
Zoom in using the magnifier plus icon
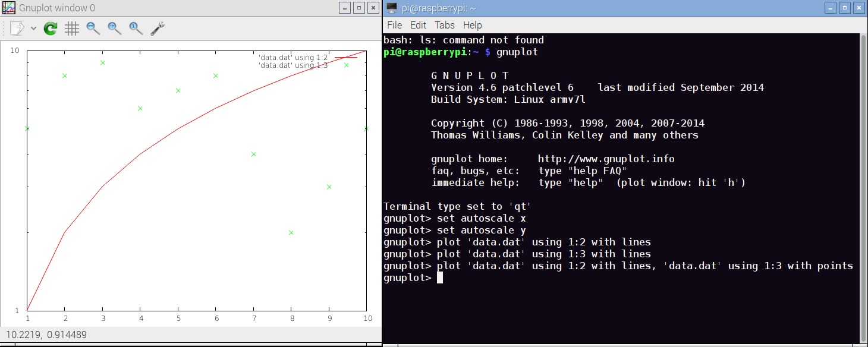point(113,28)
